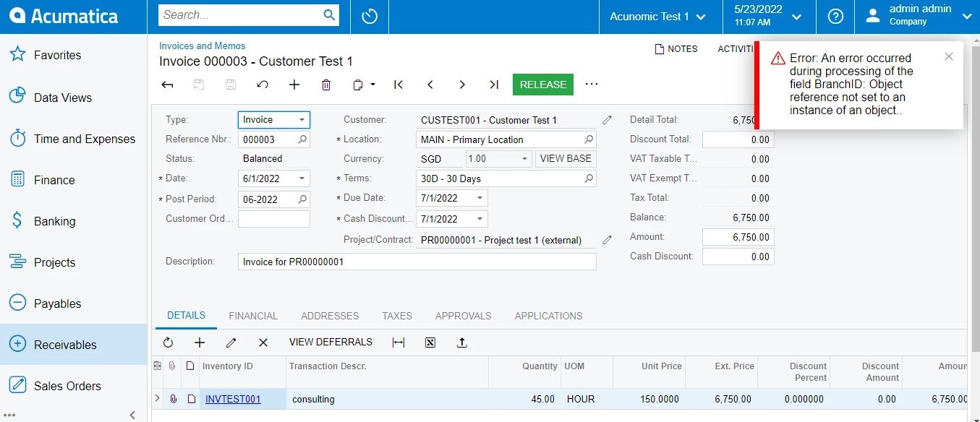980x422 pixels.
Task: Expand the Due Date picker dropdown
Action: (x=480, y=198)
